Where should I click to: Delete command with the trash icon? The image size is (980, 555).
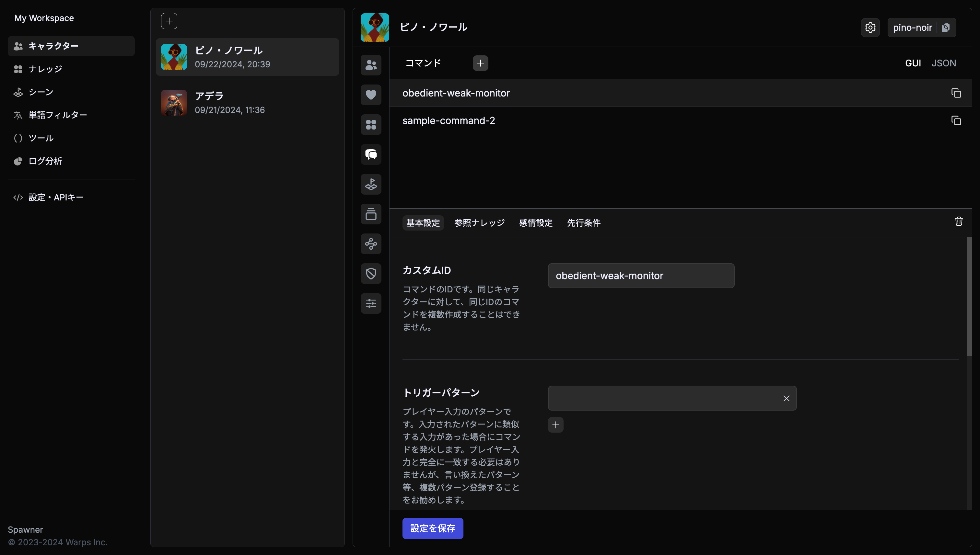[959, 221]
